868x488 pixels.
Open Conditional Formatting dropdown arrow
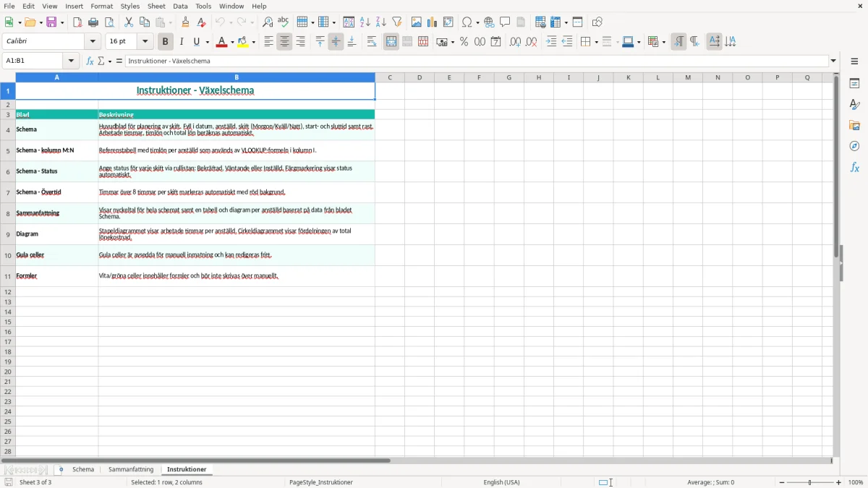(663, 42)
